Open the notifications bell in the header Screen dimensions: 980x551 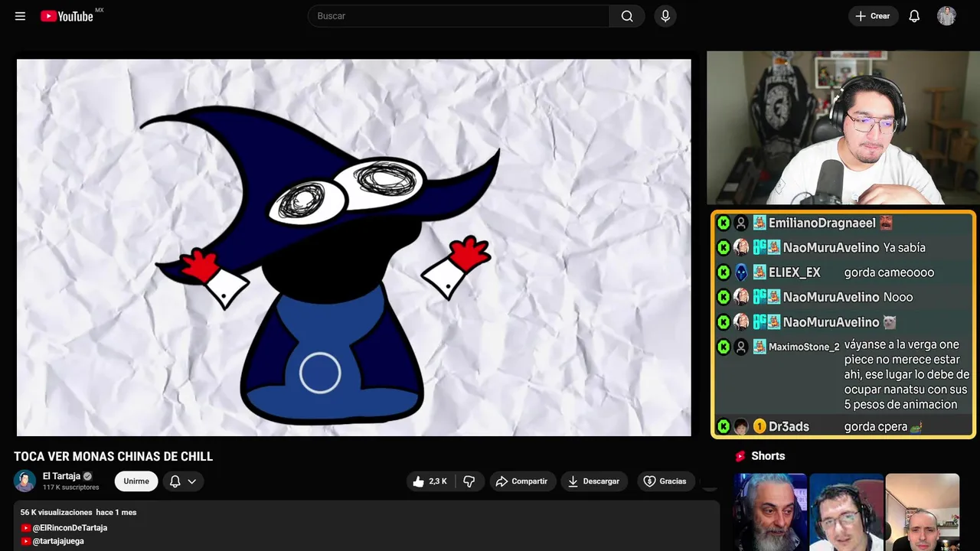(x=914, y=16)
